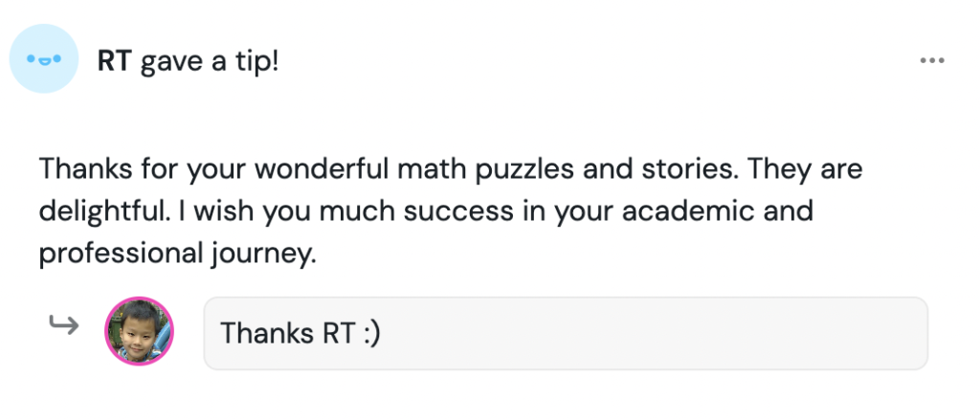Click the "Thanks RT :)" reply field
Viewport: 980px width, 419px height.
(565, 333)
